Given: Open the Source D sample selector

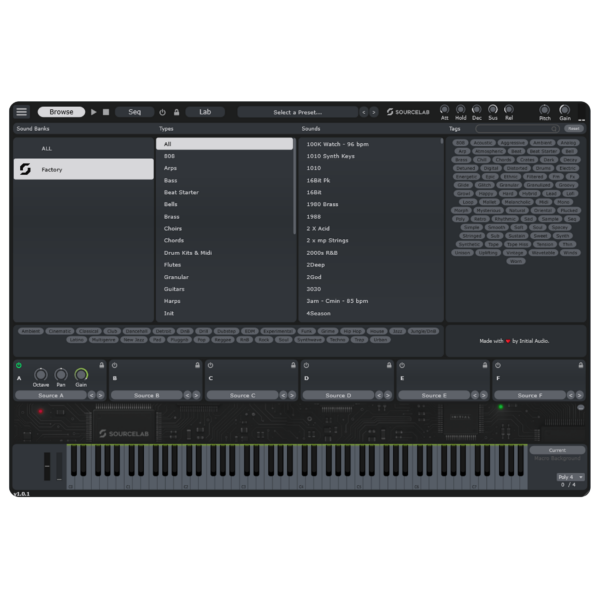Looking at the screenshot, I should click(x=338, y=395).
